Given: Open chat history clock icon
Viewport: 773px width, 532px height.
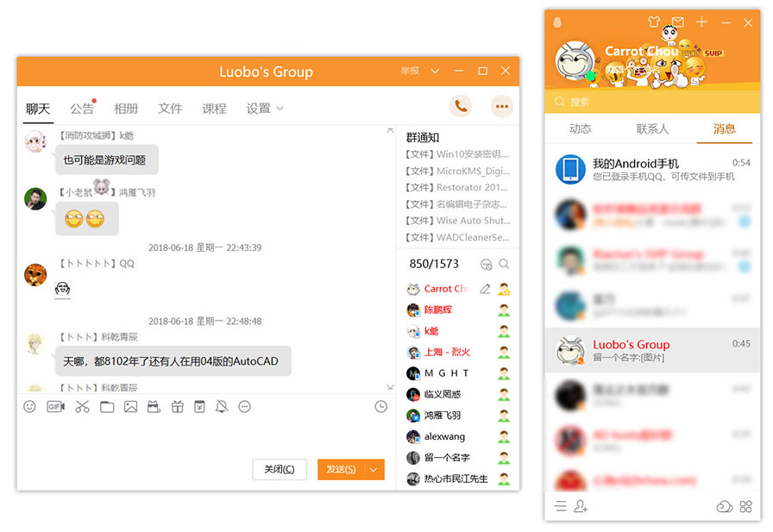Looking at the screenshot, I should click(x=381, y=407).
